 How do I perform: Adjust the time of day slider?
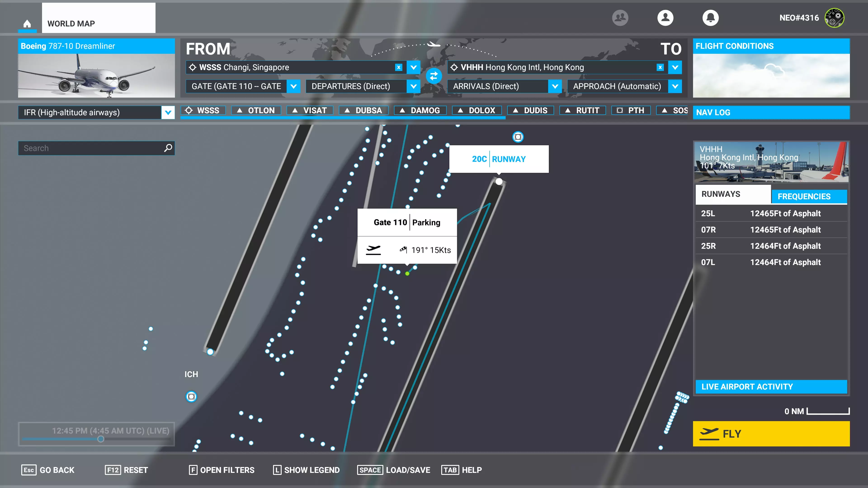pos(101,439)
